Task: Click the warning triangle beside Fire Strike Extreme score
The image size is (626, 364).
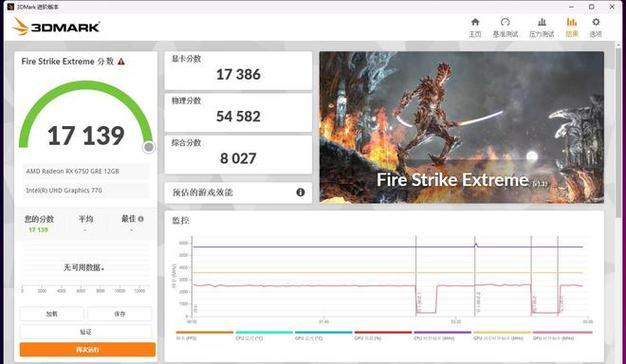Action: click(x=121, y=61)
